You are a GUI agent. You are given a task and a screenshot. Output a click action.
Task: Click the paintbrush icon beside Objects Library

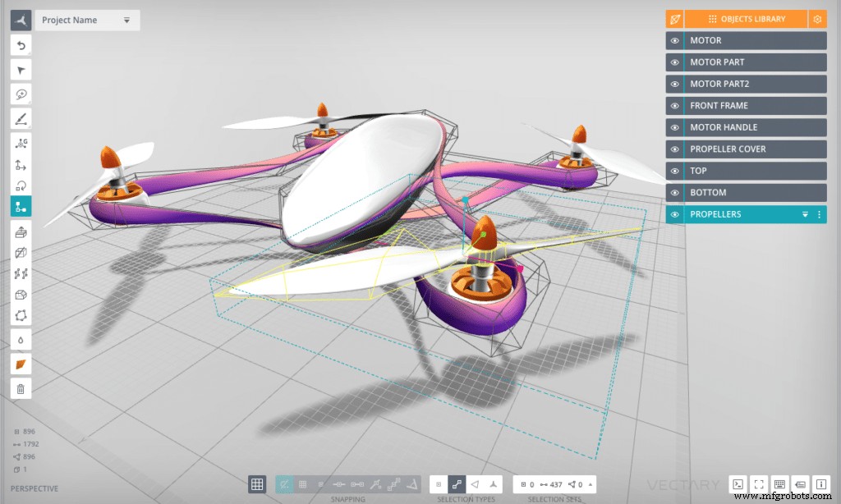[x=673, y=18]
